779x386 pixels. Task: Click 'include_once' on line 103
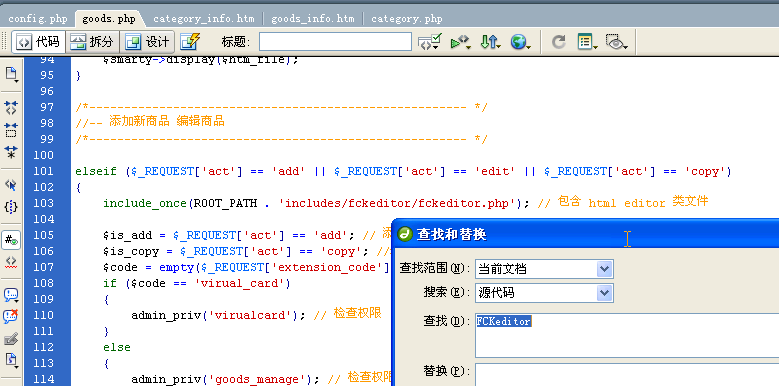point(145,203)
